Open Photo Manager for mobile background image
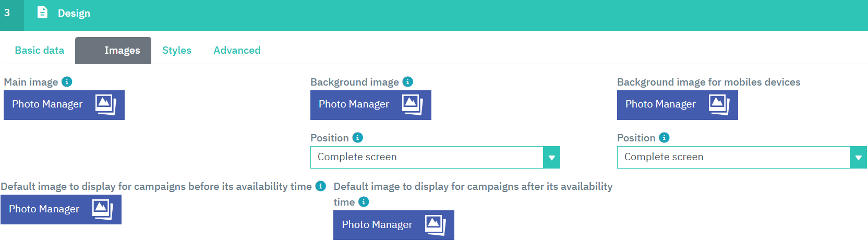Viewport: 868px width, 251px height. pyautogui.click(x=677, y=105)
